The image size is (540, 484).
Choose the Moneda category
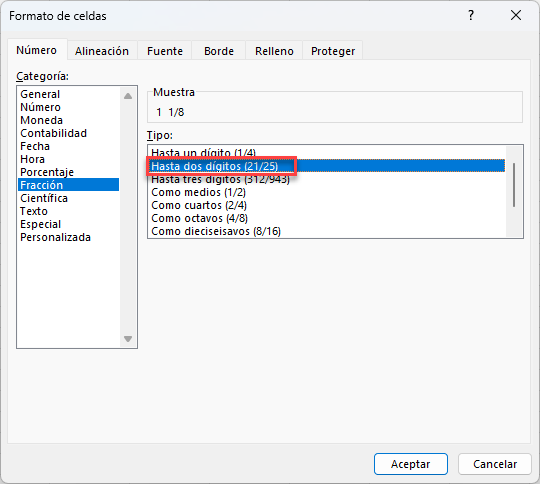[x=69, y=120]
